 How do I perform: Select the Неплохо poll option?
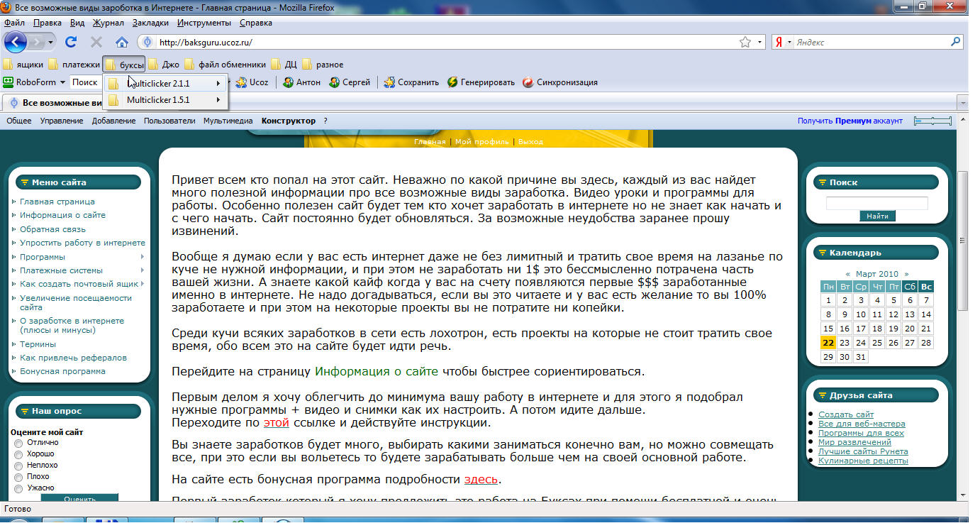tap(18, 466)
